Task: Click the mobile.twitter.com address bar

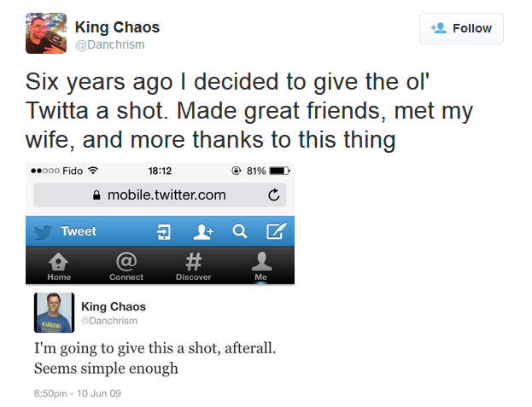Action: 167,195
